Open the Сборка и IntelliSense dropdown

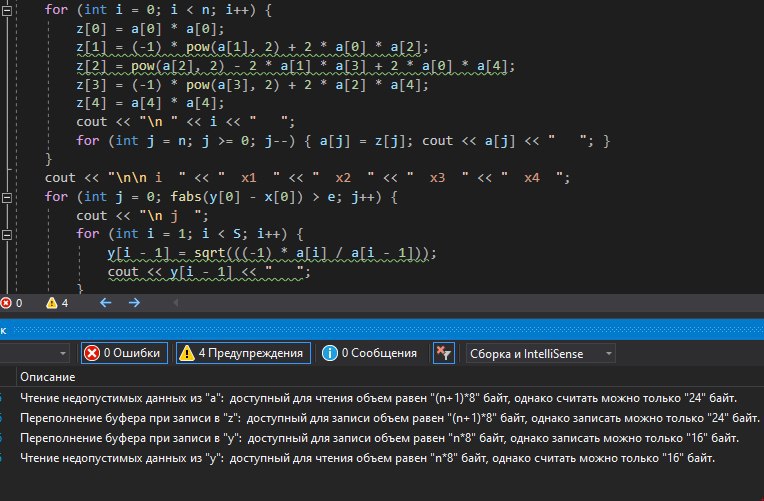point(538,353)
